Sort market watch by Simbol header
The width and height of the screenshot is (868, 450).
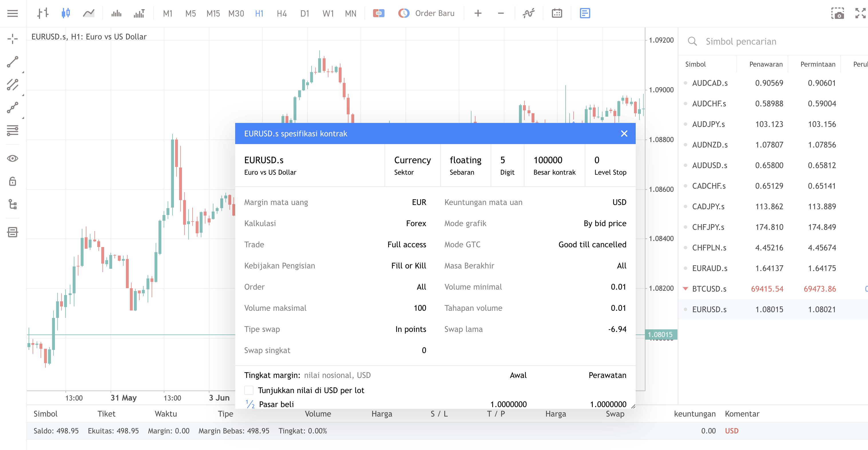(695, 64)
